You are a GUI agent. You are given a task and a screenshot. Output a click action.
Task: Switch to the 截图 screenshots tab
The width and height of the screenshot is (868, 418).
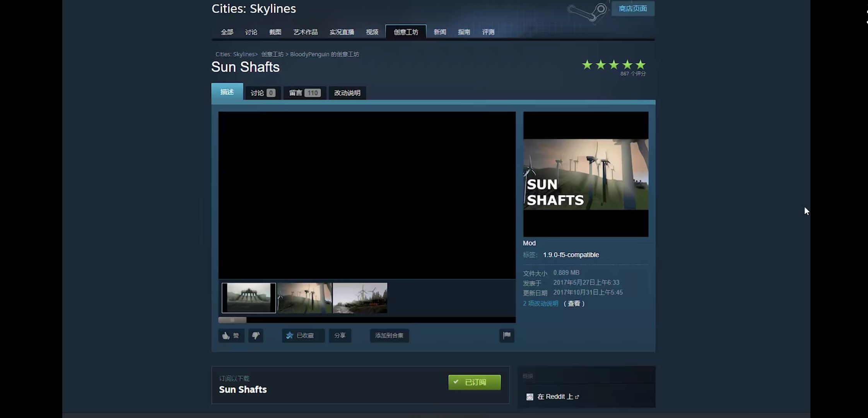tap(275, 32)
